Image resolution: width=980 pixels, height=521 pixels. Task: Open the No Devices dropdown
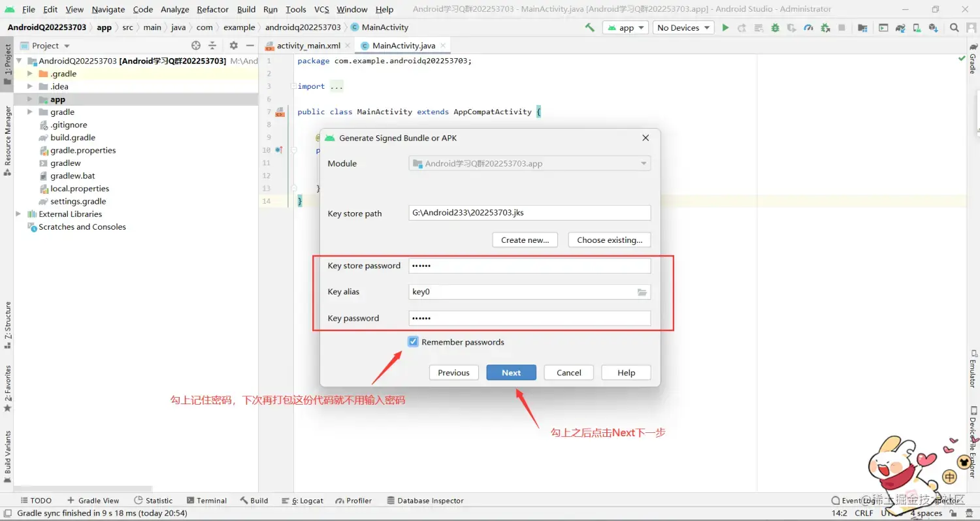683,27
